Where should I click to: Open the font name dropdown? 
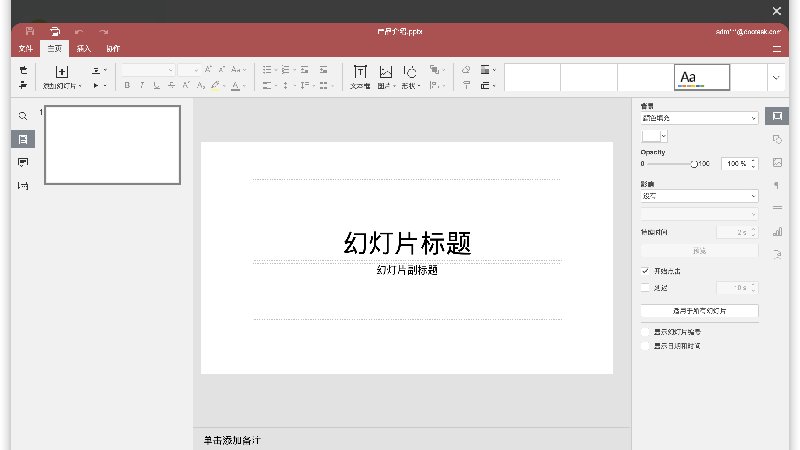[170, 70]
